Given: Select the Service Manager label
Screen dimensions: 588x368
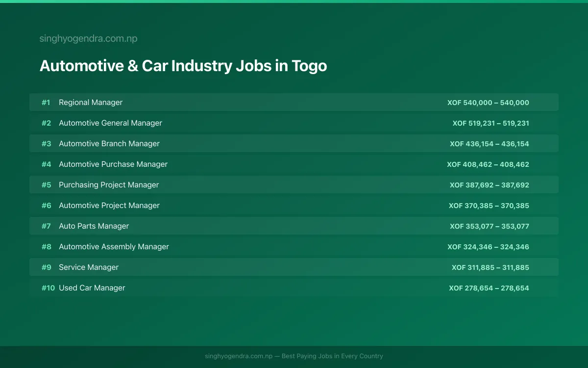Looking at the screenshot, I should coord(89,267).
